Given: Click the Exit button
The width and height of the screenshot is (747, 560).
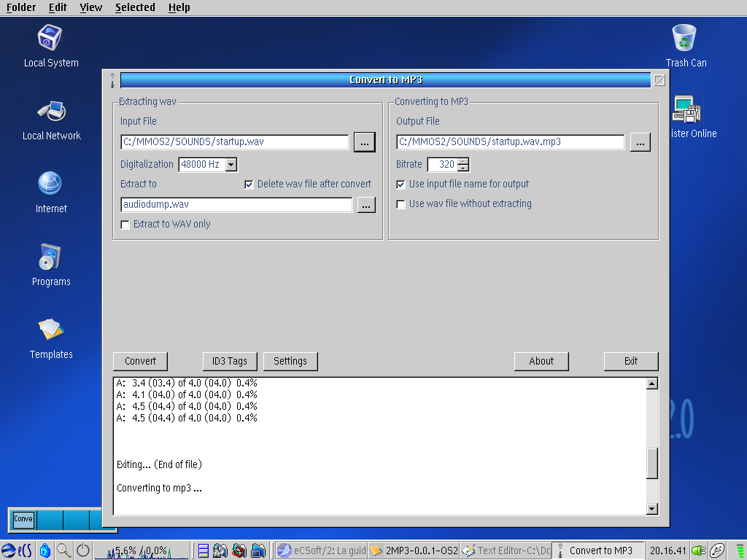Looking at the screenshot, I should pyautogui.click(x=631, y=361).
